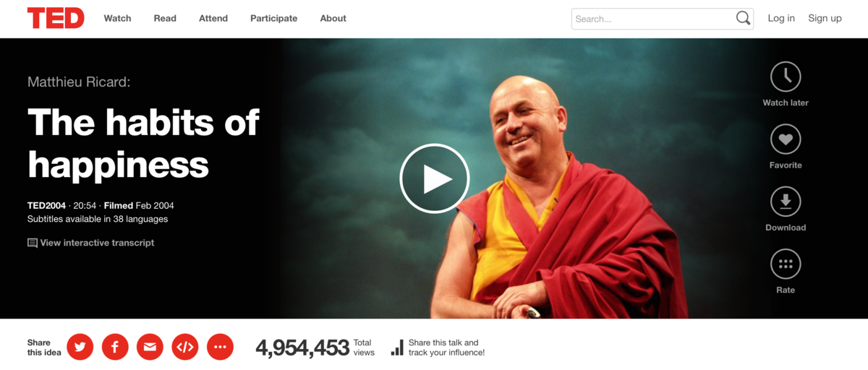The height and width of the screenshot is (370, 868).
Task: Click the Download arrow icon
Action: [786, 202]
